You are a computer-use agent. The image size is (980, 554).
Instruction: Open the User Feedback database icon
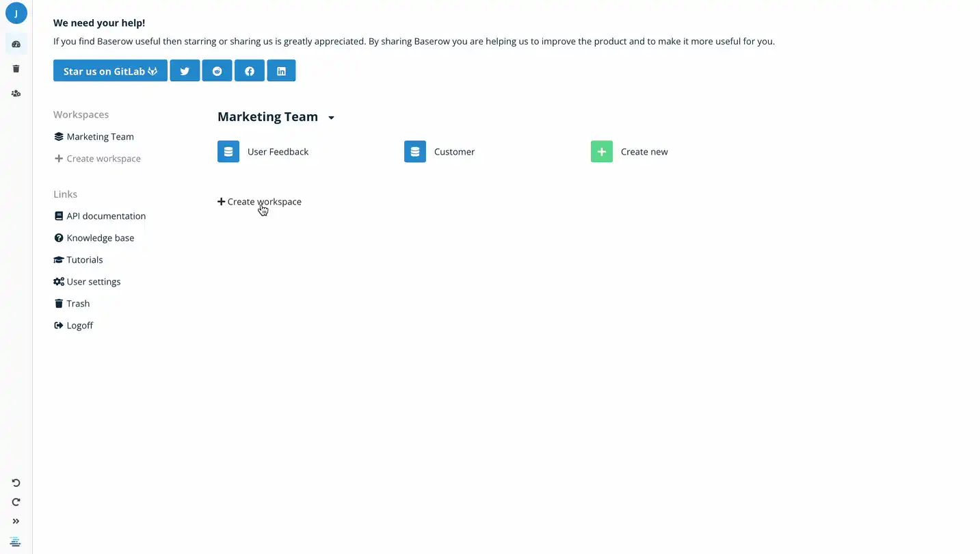[228, 151]
